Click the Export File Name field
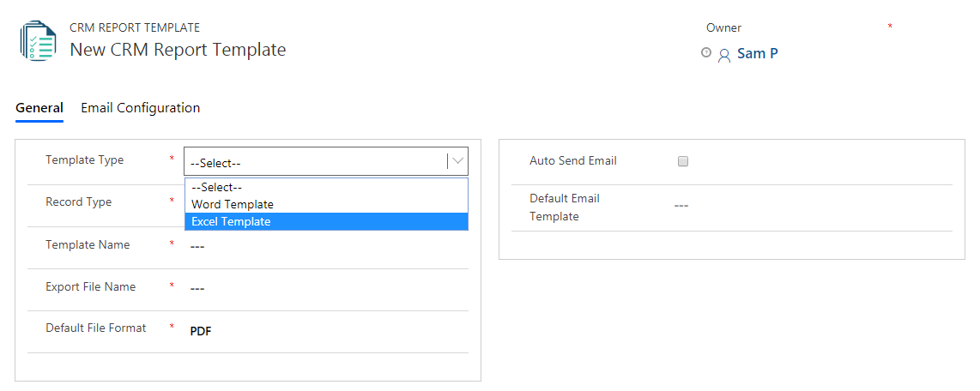 tap(328, 288)
